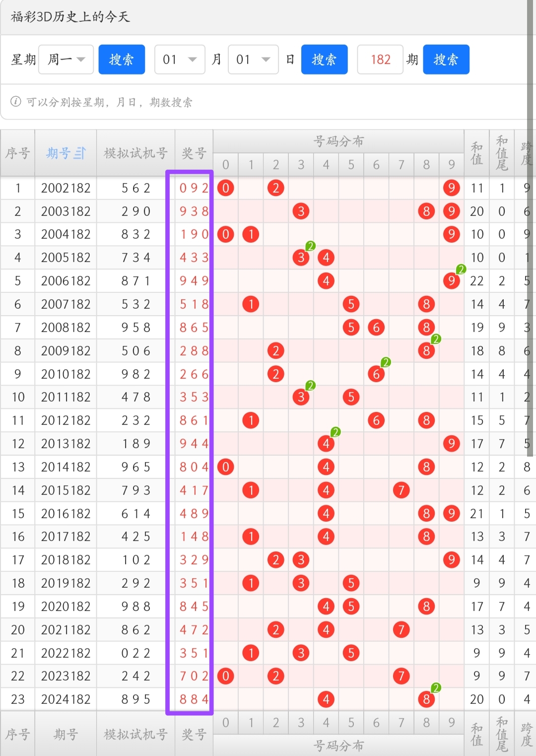536x756 pixels.
Task: Click the red 0 marker in row 2014182
Action: (x=225, y=467)
